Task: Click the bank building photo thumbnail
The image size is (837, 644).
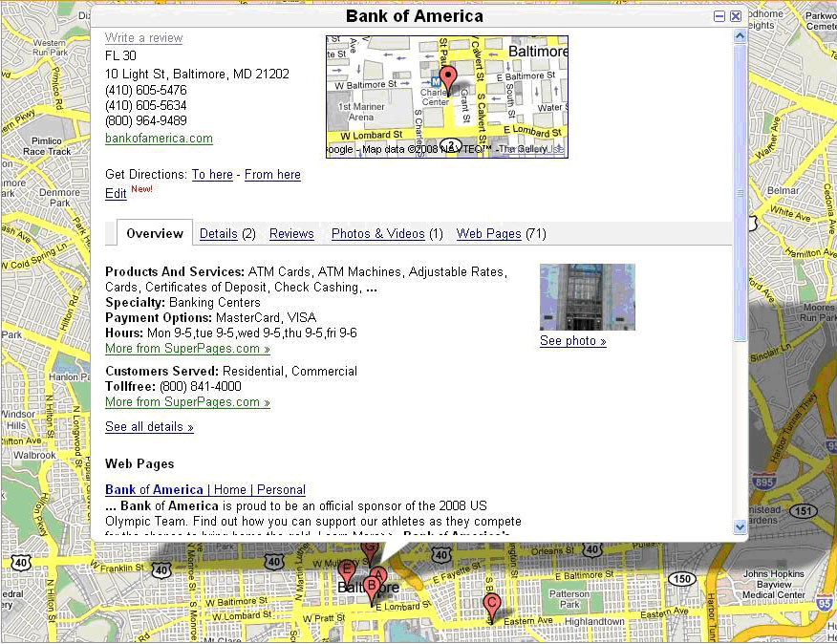Action: pos(588,296)
